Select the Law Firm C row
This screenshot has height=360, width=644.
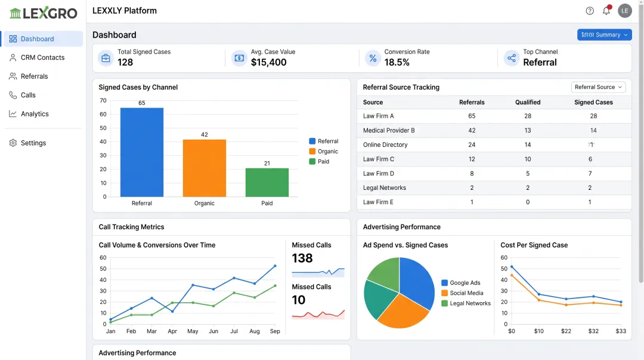[x=494, y=159]
